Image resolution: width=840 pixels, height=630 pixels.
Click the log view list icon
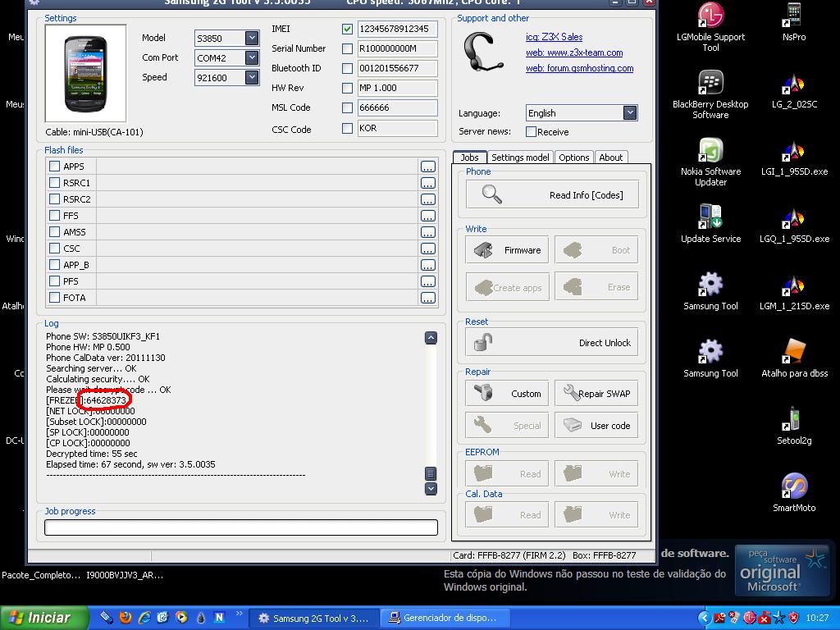point(431,473)
